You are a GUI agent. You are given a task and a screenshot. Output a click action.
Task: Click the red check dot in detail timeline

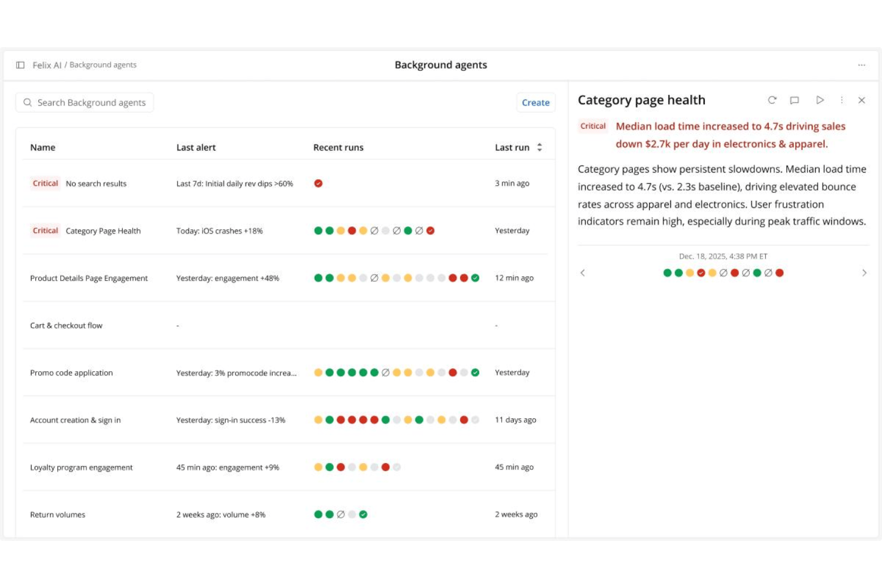click(701, 273)
